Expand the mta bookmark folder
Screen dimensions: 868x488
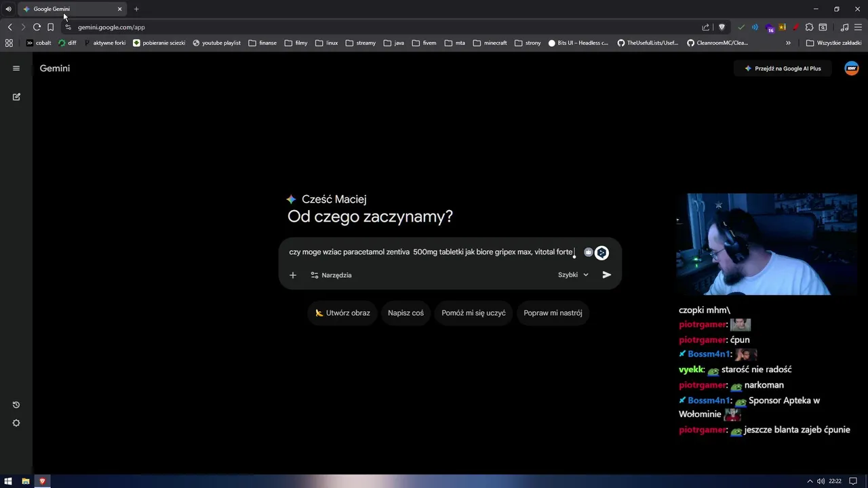click(x=455, y=43)
